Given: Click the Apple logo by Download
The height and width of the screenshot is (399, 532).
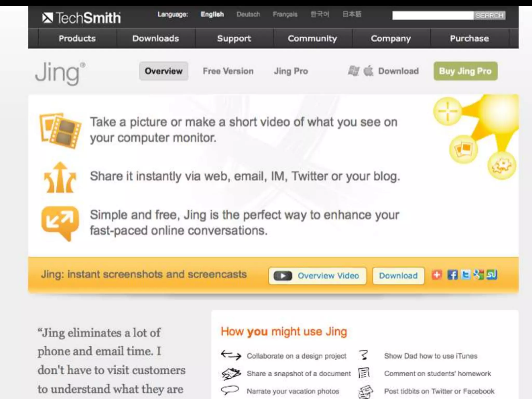Looking at the screenshot, I should [368, 71].
